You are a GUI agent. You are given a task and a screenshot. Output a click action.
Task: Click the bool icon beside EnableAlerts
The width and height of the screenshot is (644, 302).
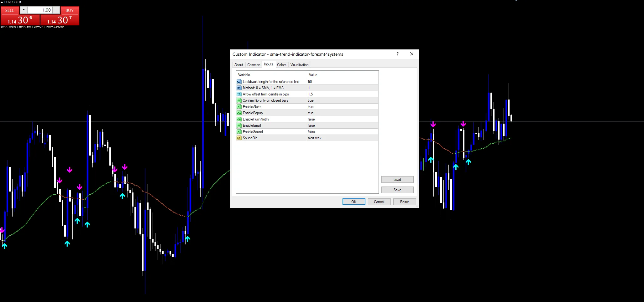pos(239,107)
